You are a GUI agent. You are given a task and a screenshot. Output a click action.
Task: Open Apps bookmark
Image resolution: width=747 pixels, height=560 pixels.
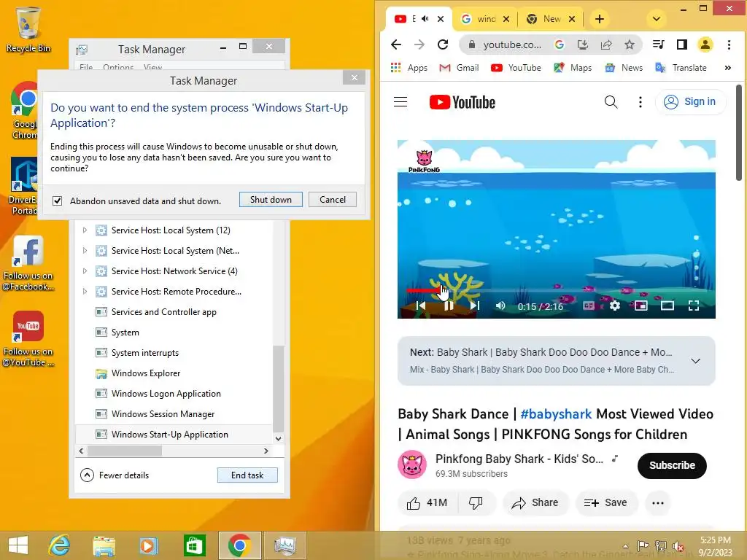tap(409, 68)
